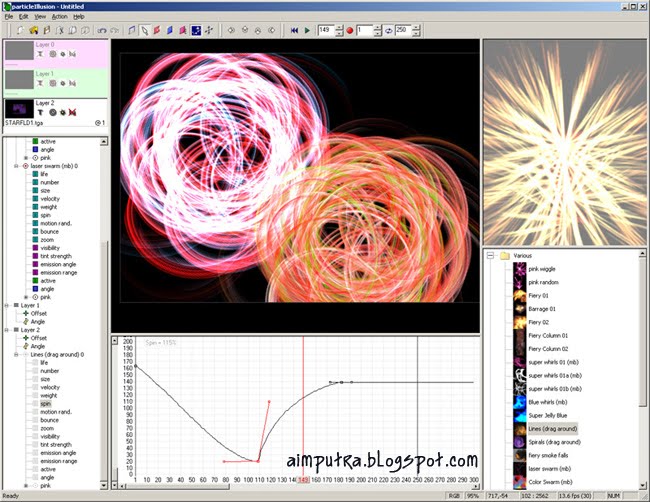Click the Copy toolbar icon
Viewport: 650px width, 502px height.
[x=73, y=30]
